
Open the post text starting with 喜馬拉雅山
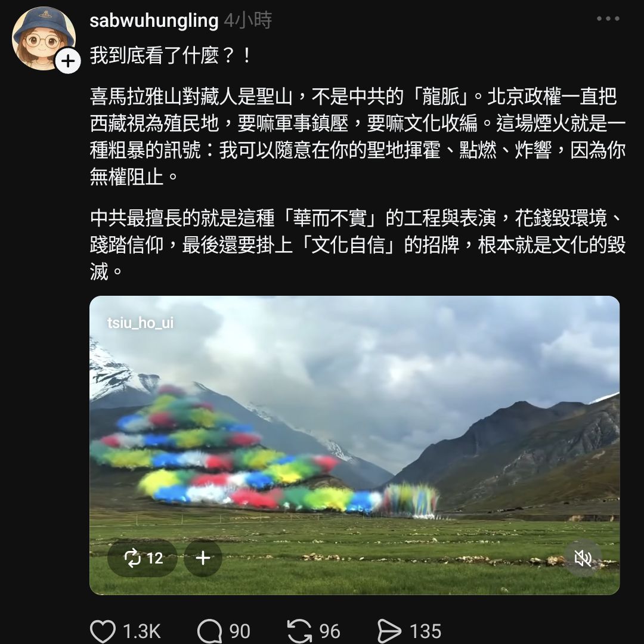point(357,137)
